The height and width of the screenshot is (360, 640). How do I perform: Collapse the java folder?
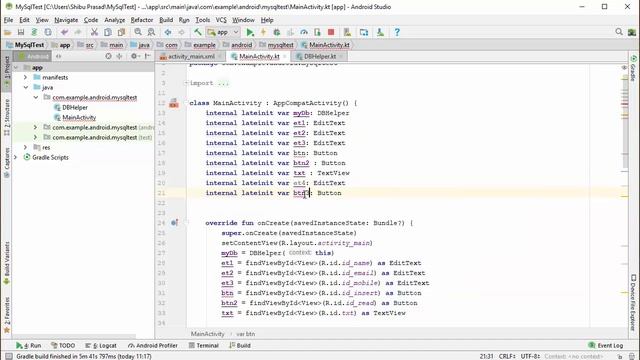26,87
